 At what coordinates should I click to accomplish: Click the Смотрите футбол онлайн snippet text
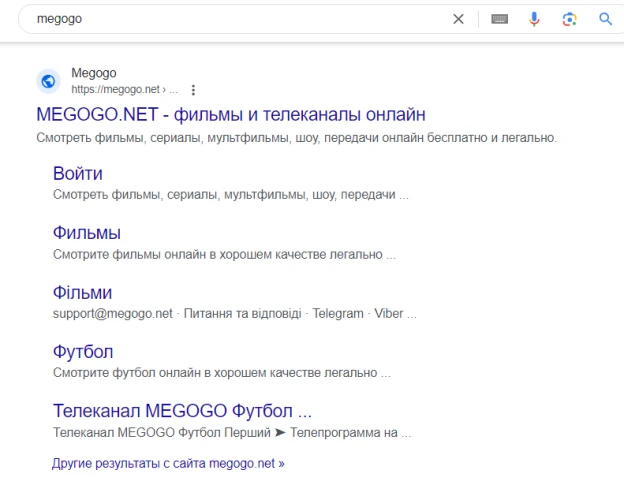222,373
